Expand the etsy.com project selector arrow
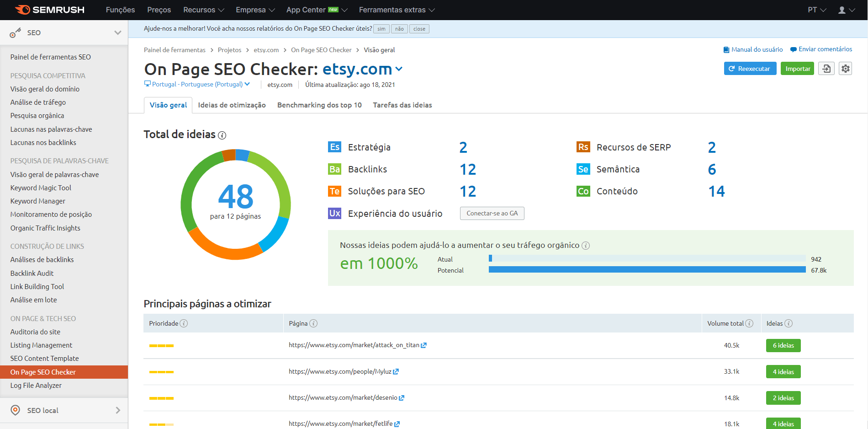 pos(399,70)
